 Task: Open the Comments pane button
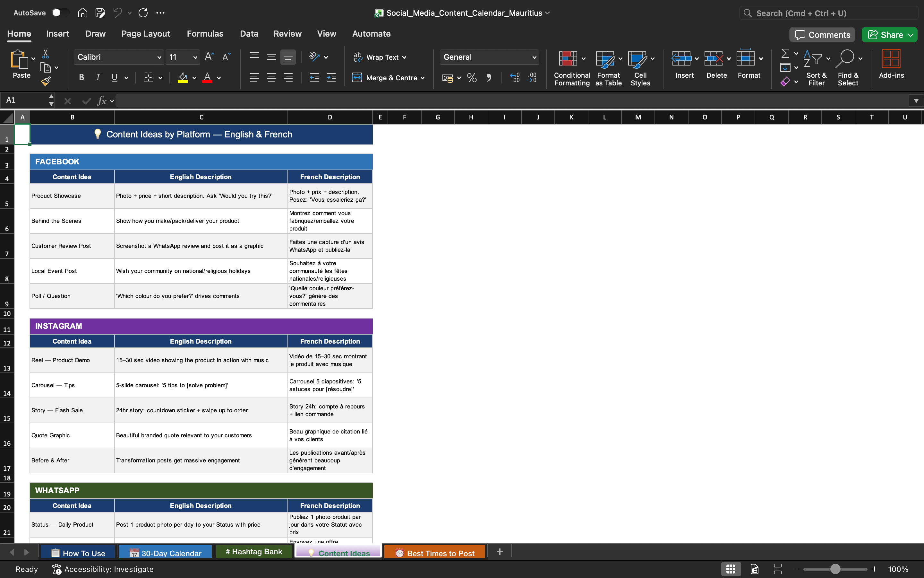point(822,35)
